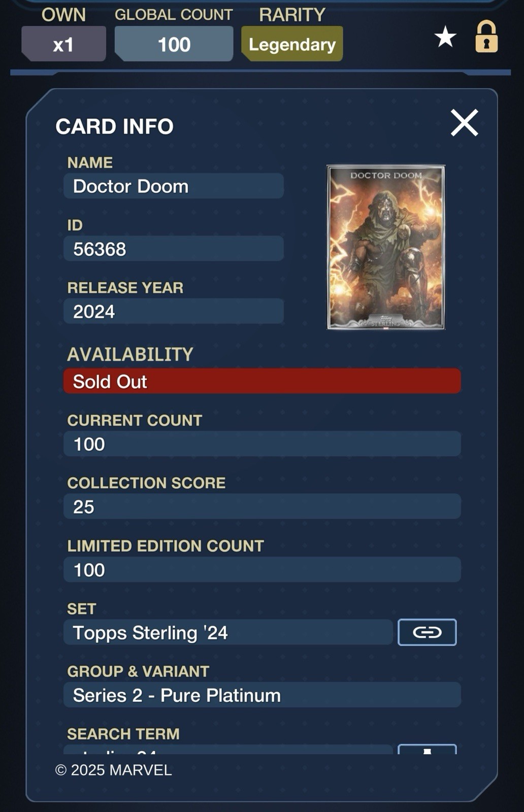Tap the Doctor Doom card thumbnail
This screenshot has width=524, height=812.
386,247
